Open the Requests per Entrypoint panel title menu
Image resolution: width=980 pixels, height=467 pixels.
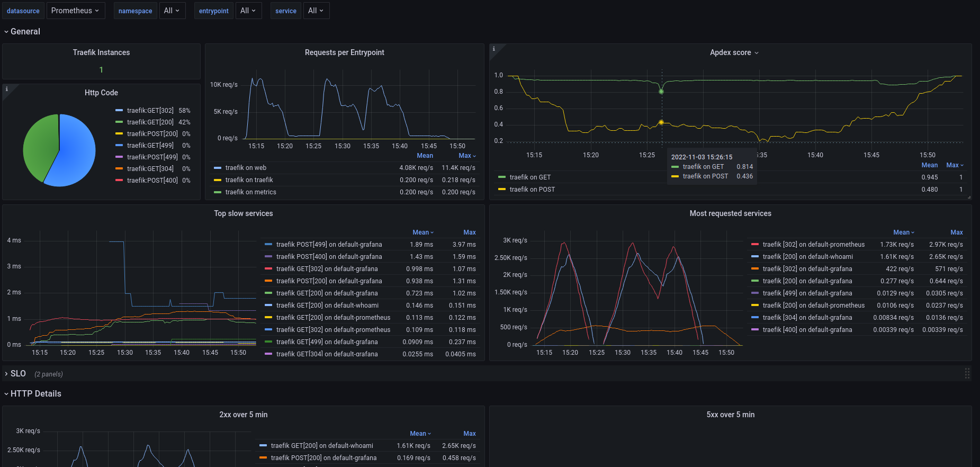(x=344, y=52)
